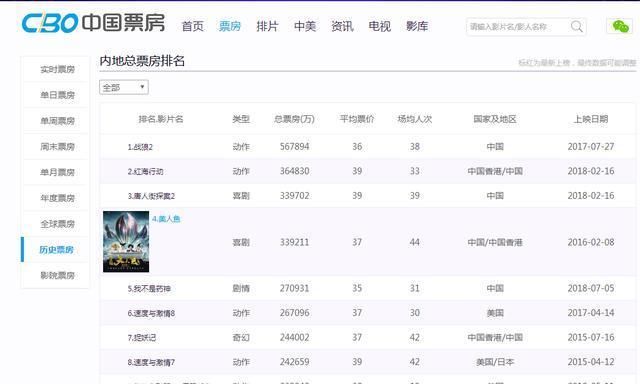Click the 2015-04-12 release date
Viewport: 640px width, 384px height.
[591, 362]
